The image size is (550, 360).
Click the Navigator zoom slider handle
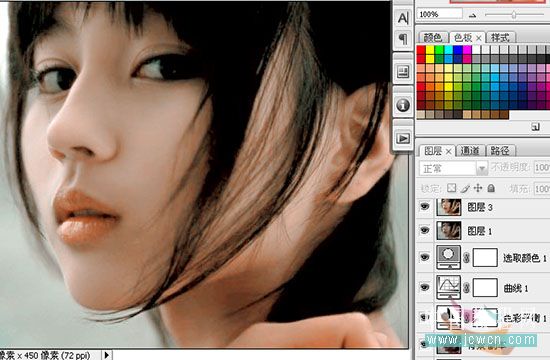point(514,15)
